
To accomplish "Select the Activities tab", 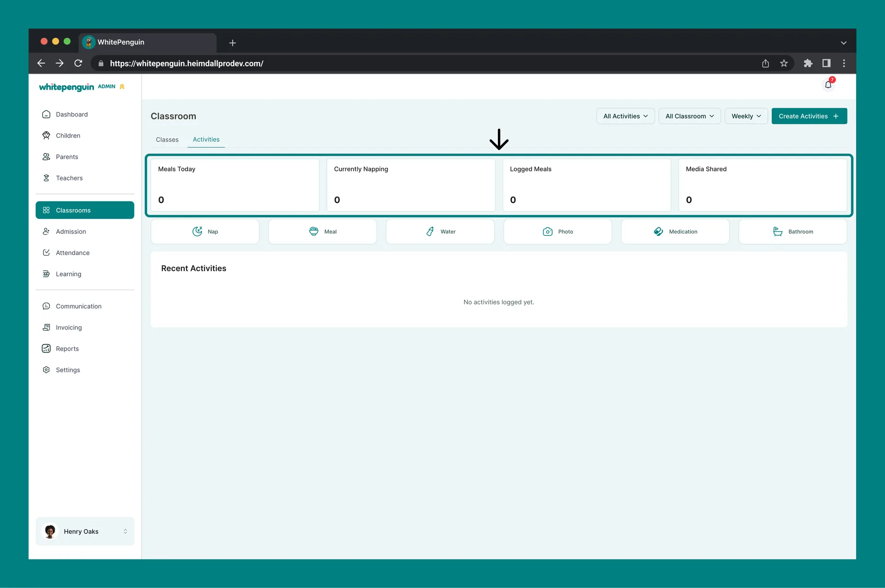I will click(x=206, y=140).
